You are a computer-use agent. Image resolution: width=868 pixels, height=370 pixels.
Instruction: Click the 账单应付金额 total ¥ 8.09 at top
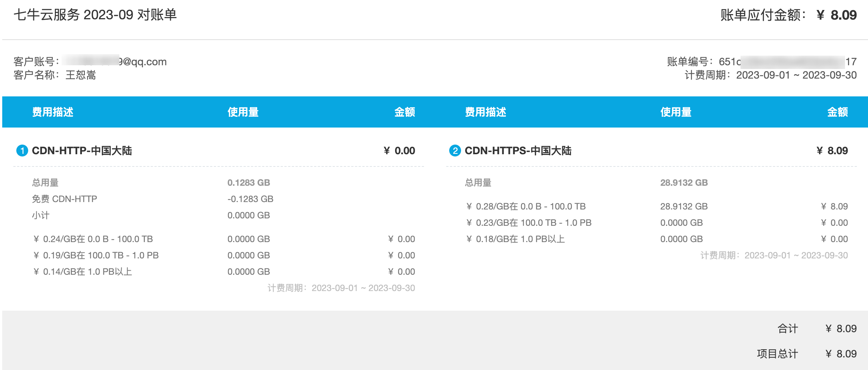pyautogui.click(x=836, y=15)
